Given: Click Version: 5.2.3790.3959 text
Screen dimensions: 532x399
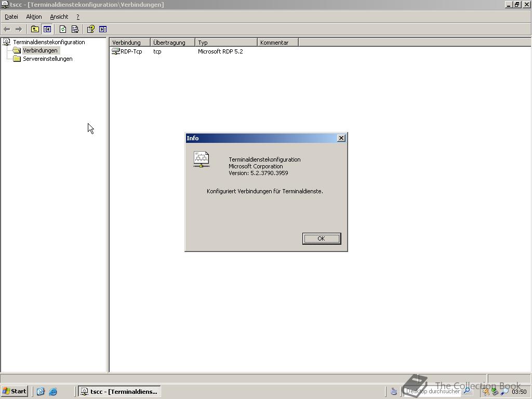Looking at the screenshot, I should point(258,173).
